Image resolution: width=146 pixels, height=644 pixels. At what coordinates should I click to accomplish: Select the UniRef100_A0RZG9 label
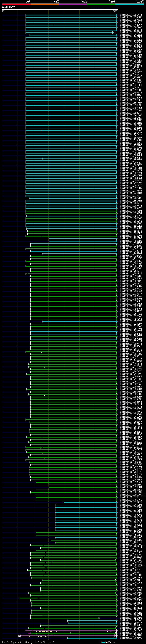click(x=131, y=254)
